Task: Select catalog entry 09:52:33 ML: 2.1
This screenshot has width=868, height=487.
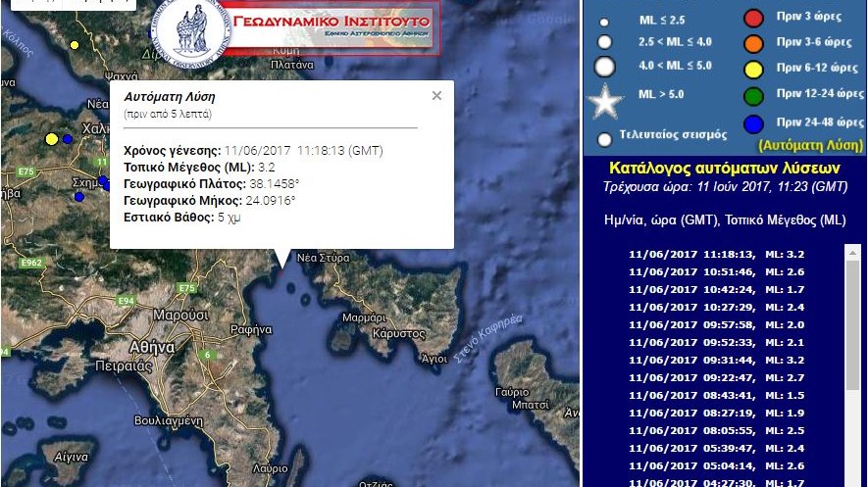Action: (x=716, y=343)
